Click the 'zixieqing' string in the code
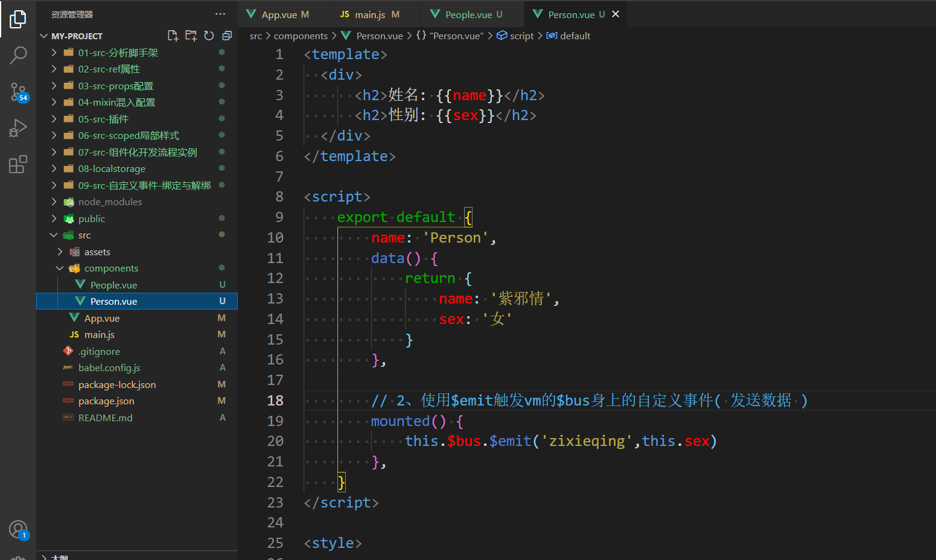 587,441
